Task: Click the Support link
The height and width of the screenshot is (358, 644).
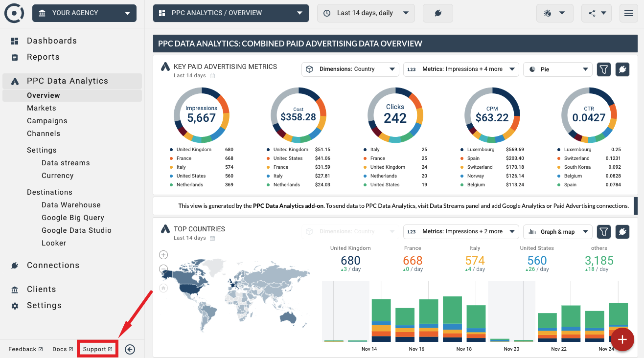Action: pyautogui.click(x=98, y=349)
